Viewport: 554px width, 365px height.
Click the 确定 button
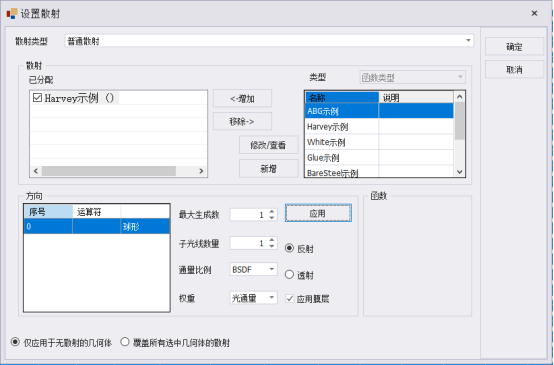pyautogui.click(x=514, y=47)
